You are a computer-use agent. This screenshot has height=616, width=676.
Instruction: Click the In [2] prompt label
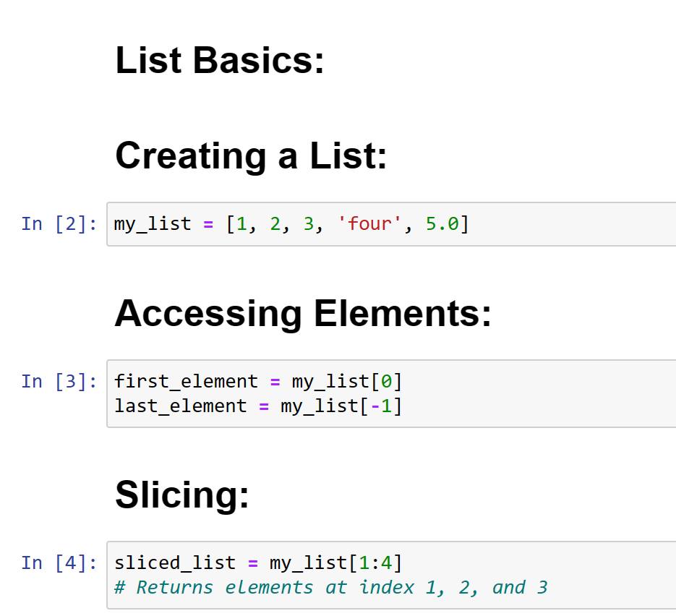59,224
